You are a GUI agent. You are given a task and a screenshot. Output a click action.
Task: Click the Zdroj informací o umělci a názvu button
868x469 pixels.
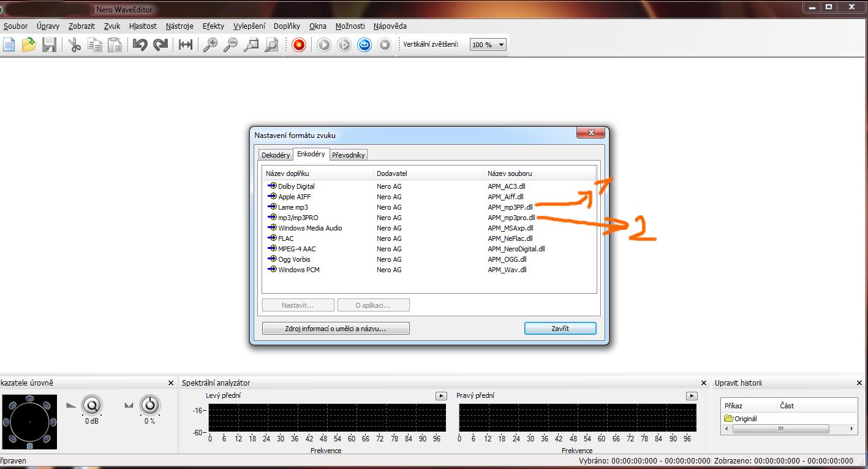click(336, 329)
